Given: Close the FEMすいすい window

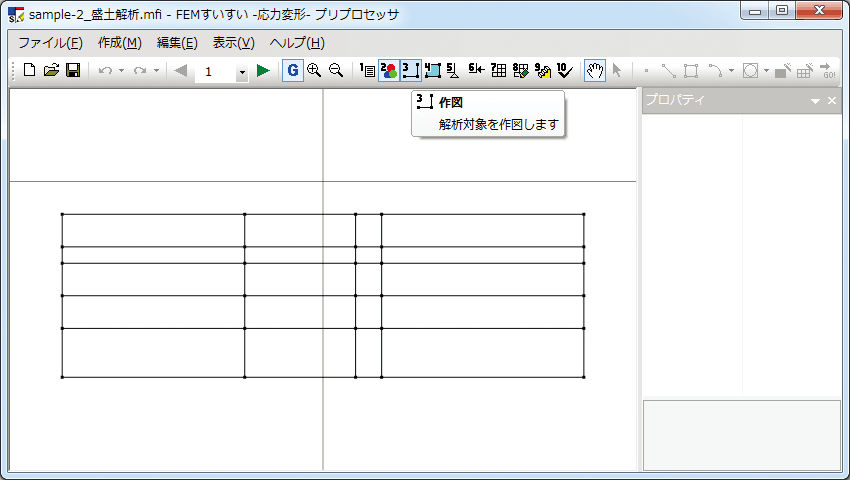Looking at the screenshot, I should click(x=819, y=11).
